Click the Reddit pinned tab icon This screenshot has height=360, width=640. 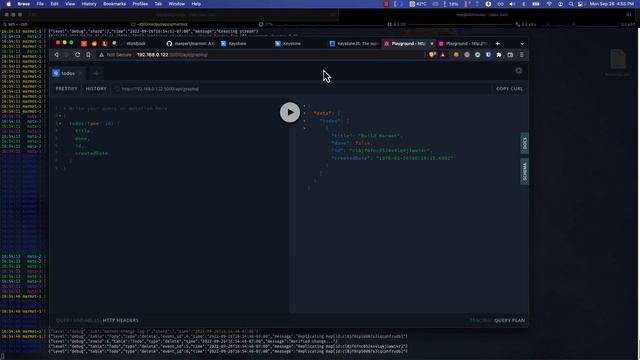[94, 44]
